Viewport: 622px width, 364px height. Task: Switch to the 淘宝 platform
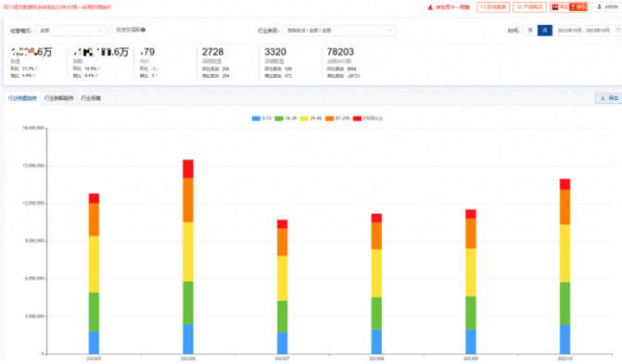pyautogui.click(x=560, y=7)
